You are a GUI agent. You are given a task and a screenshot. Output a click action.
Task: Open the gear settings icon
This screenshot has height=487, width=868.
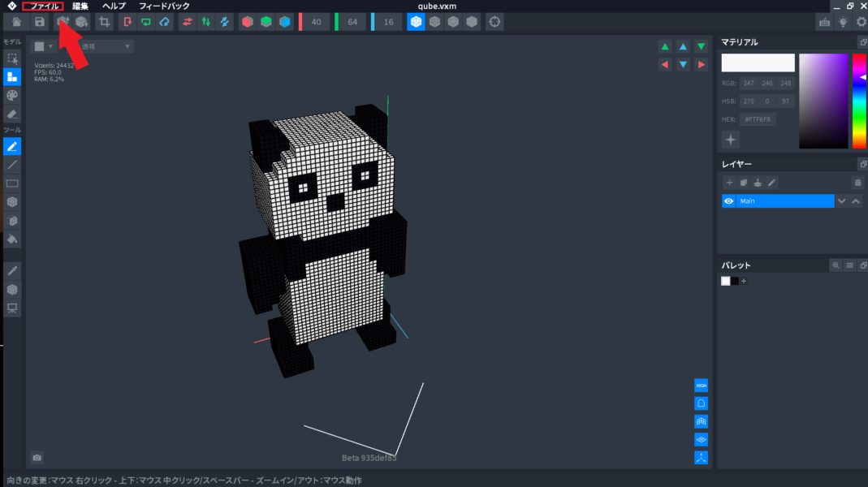(x=861, y=22)
